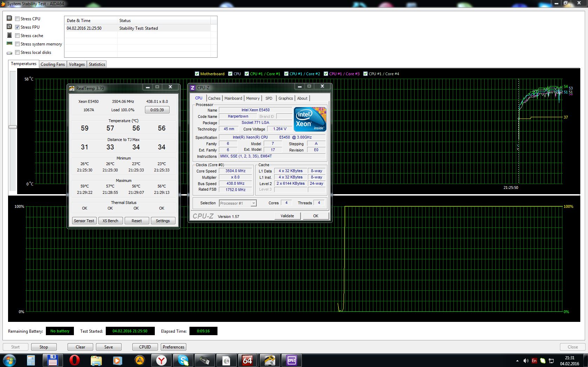Image resolution: width=588 pixels, height=367 pixels.
Task: Launch Calculator from the taskbar
Action: coord(31,360)
